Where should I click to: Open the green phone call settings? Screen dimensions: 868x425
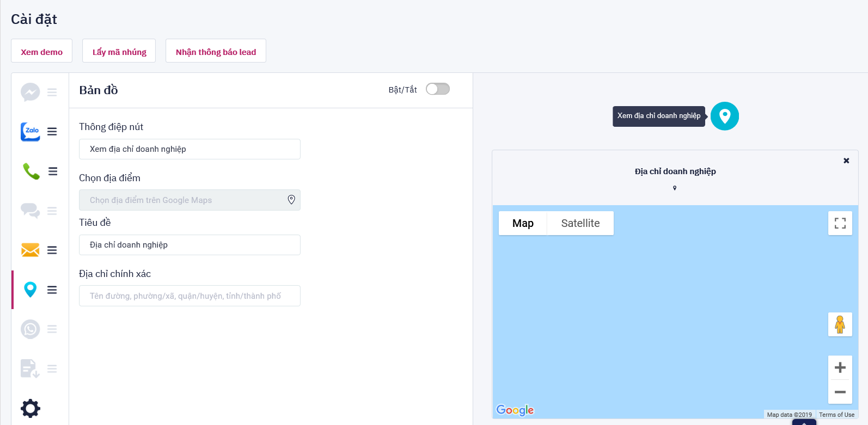(x=31, y=171)
